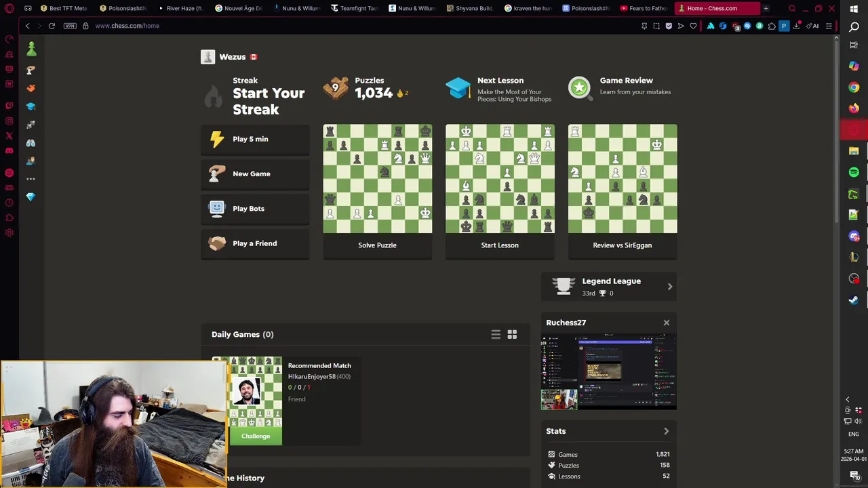Click the Opera menu logo
Screen dimensions: 868x488
point(9,8)
